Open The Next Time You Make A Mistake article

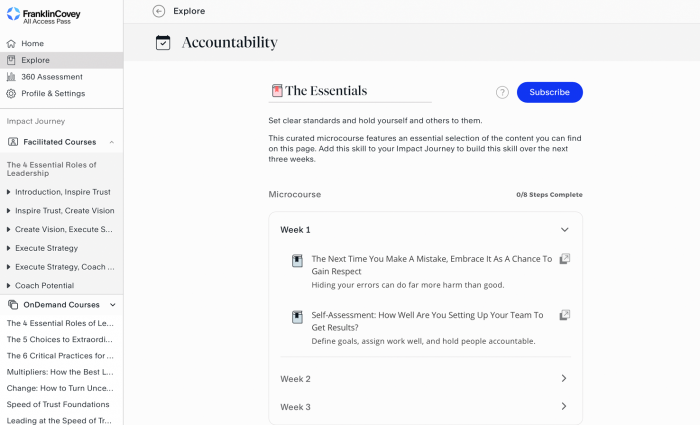pyautogui.click(x=431, y=264)
